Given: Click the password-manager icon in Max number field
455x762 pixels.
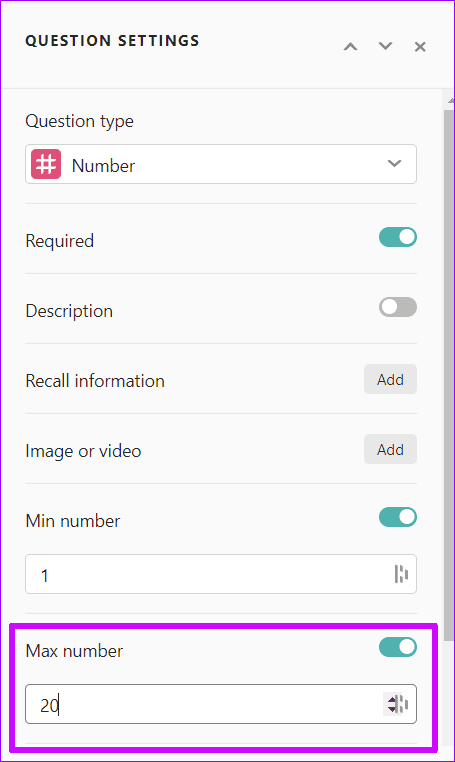Looking at the screenshot, I should click(404, 704).
